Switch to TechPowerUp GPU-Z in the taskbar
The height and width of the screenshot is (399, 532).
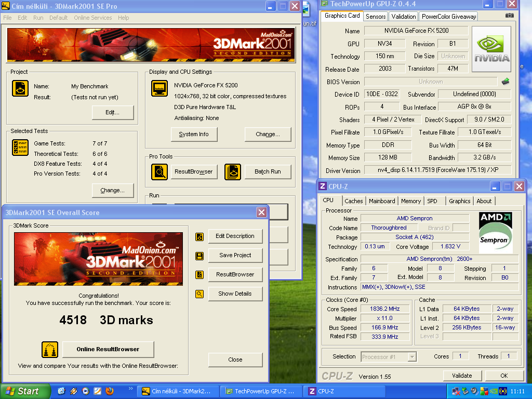click(260, 391)
